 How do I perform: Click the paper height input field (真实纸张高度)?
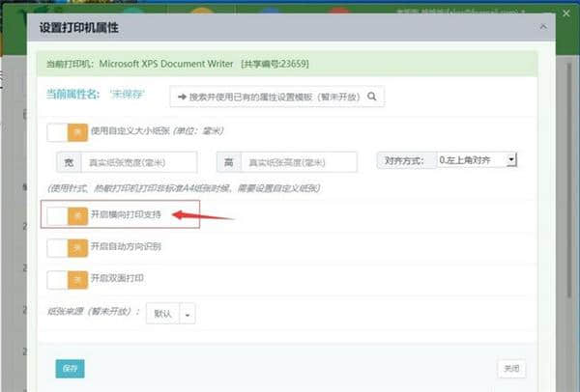point(300,162)
